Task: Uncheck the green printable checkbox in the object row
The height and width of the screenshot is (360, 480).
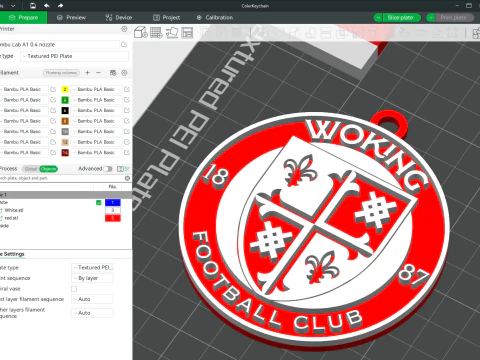Action: coord(99,202)
